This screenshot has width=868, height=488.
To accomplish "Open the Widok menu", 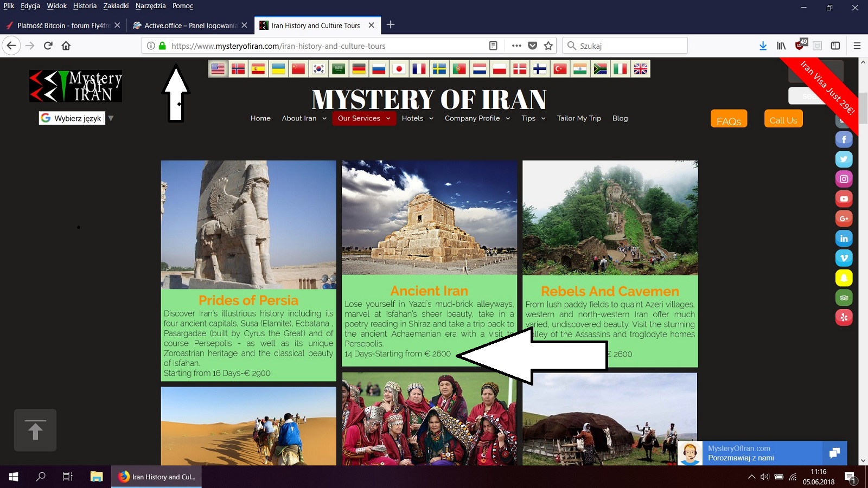I will point(56,6).
